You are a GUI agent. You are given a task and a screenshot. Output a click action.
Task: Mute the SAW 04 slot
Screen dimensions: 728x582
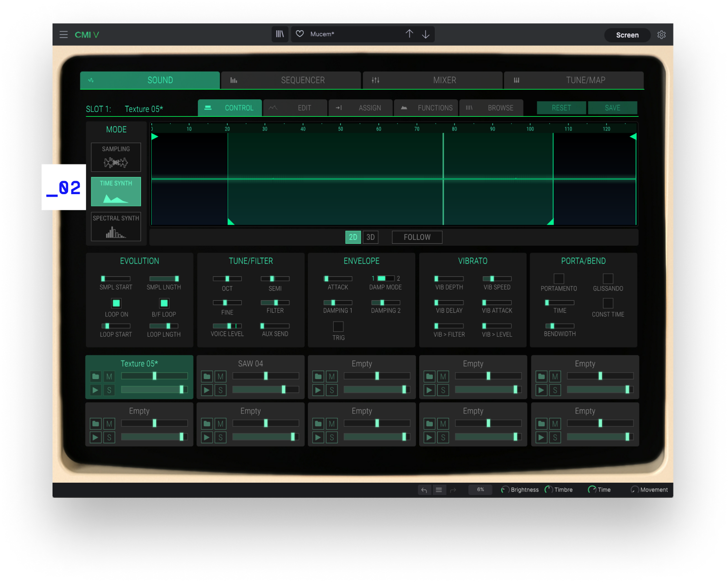[x=220, y=376]
